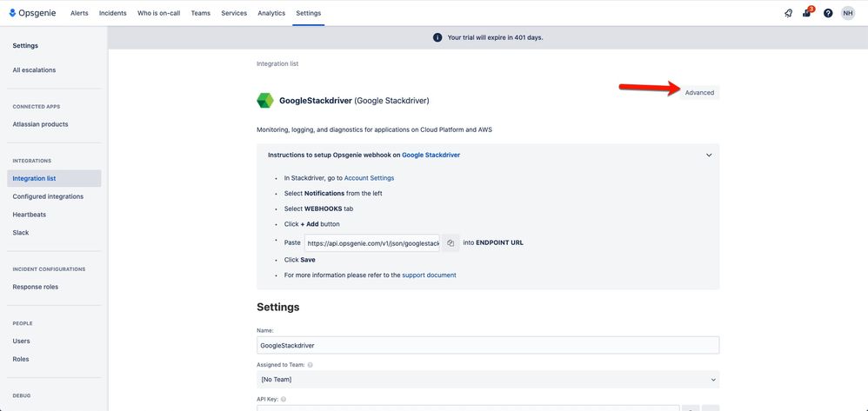Click Assigned to Team help icon

[310, 365]
